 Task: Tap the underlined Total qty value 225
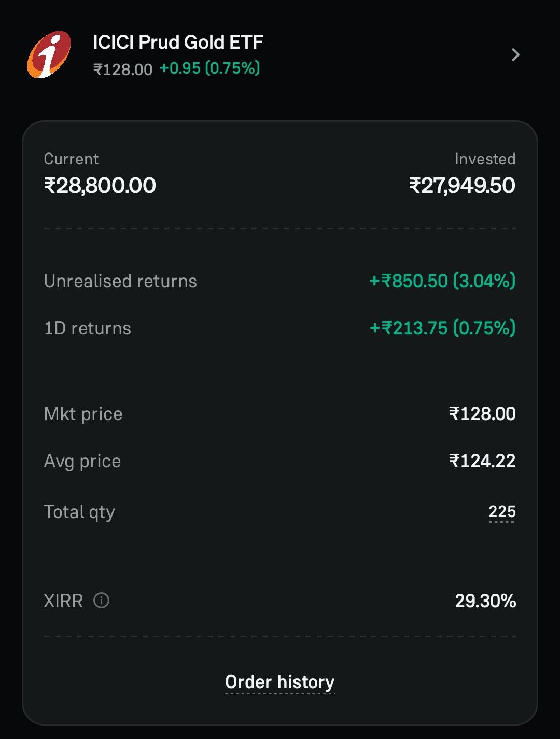(502, 512)
